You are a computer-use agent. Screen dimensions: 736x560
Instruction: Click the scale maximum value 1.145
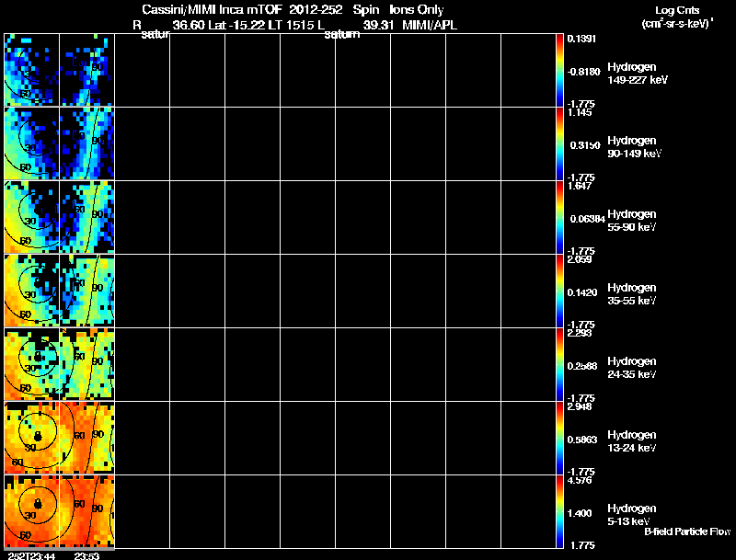(x=580, y=112)
